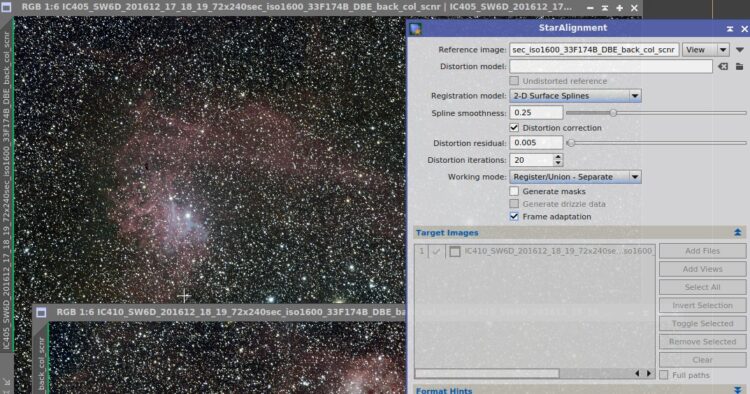
Task: Click the Remove Selected button
Action: tap(702, 342)
